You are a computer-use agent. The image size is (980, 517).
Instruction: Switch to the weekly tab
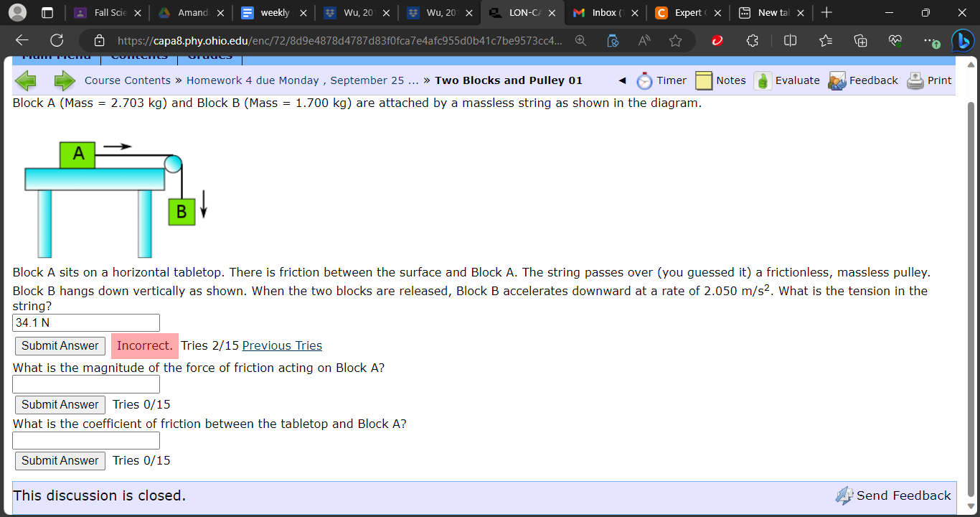coord(273,12)
